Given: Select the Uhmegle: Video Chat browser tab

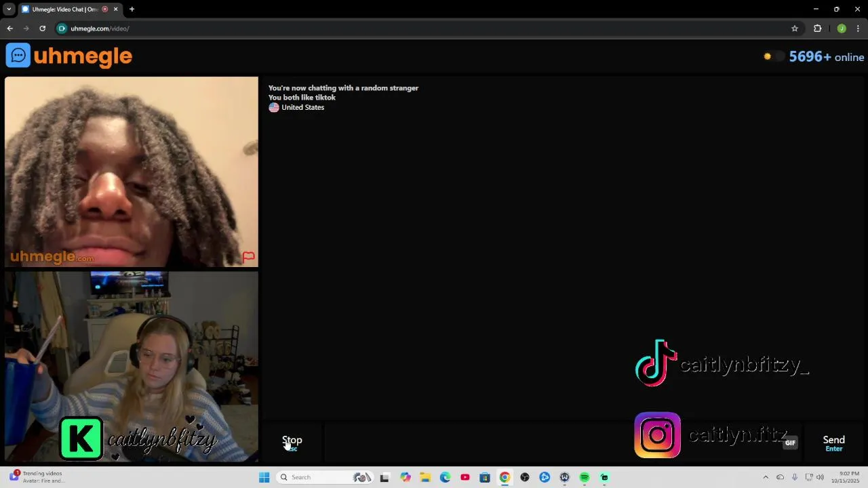Looking at the screenshot, I should point(64,9).
